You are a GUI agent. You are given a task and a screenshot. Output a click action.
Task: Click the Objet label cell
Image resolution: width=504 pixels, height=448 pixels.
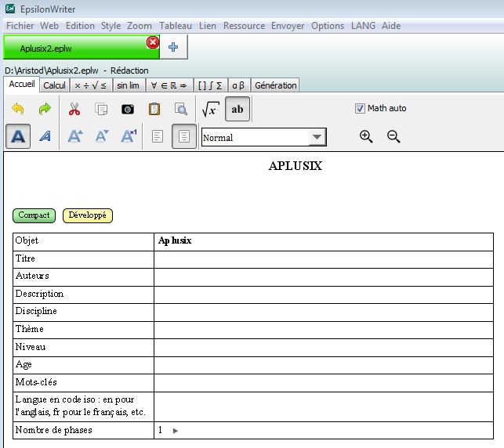point(83,242)
